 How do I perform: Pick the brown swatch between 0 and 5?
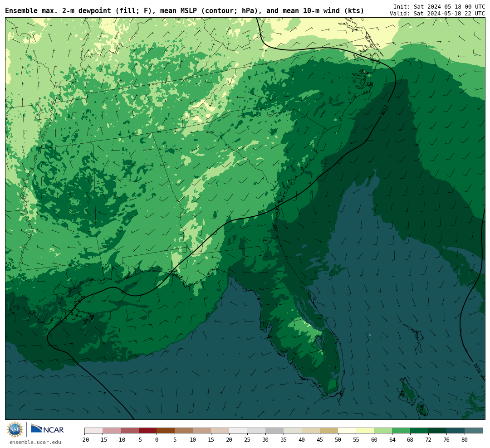tap(166, 431)
